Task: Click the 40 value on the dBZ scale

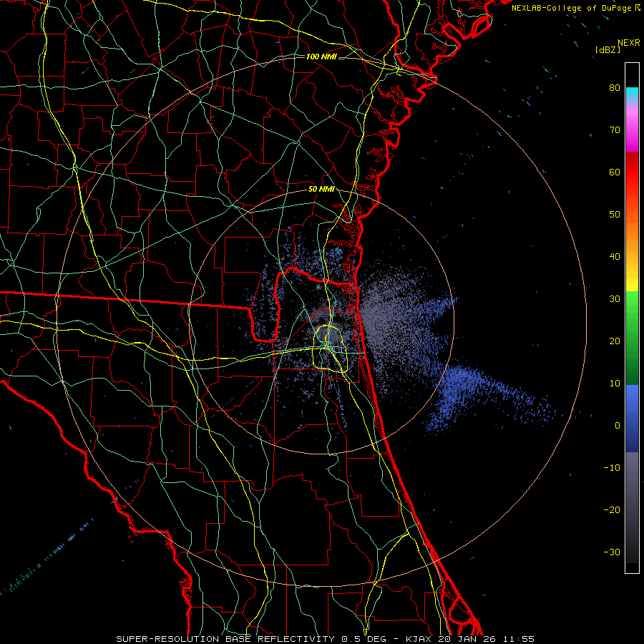Action: (615, 257)
